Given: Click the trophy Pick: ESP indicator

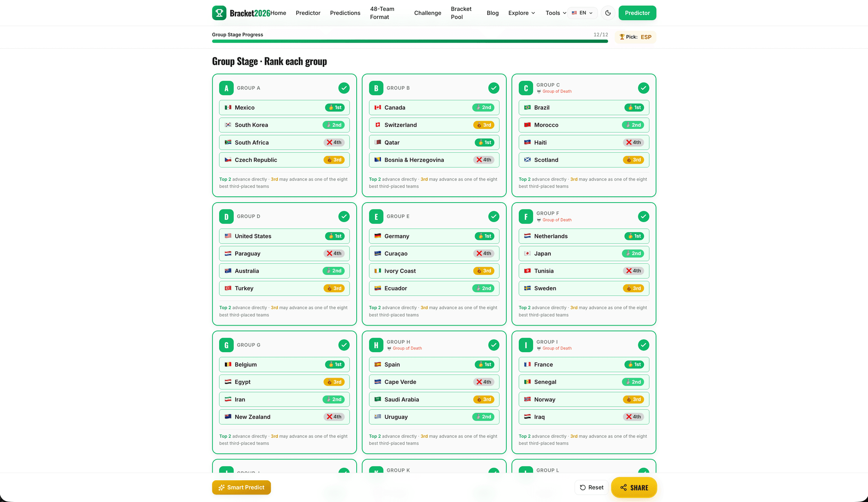Looking at the screenshot, I should coord(635,37).
